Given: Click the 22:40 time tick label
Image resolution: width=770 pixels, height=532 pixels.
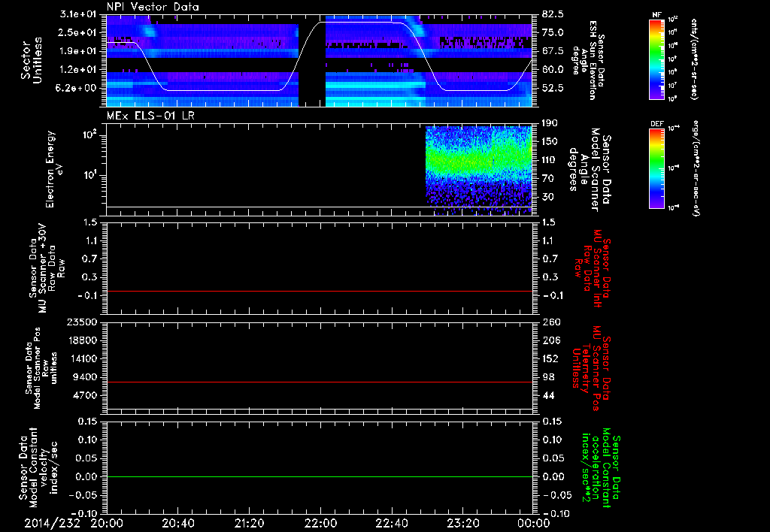Looking at the screenshot, I should [392, 522].
